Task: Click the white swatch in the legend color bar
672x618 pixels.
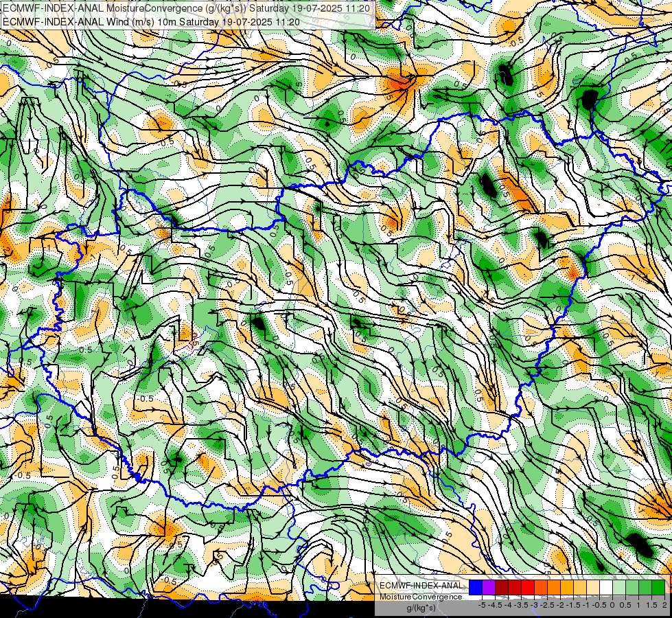Action: [x=606, y=588]
